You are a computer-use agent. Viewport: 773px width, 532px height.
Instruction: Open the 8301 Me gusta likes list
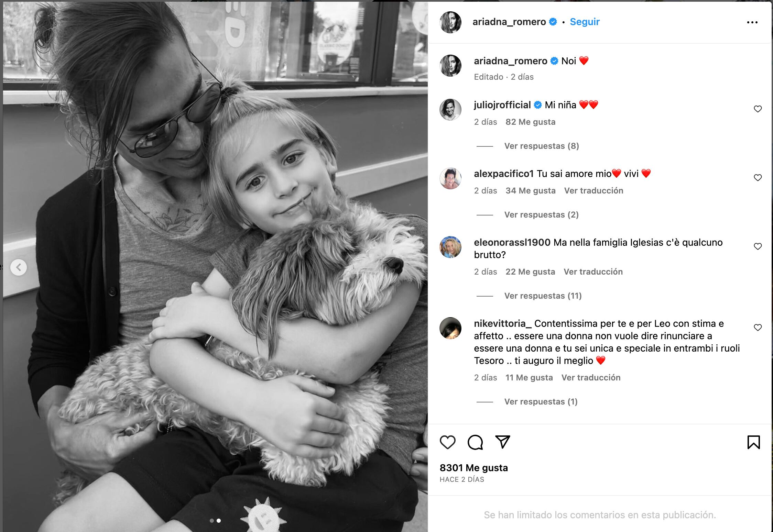point(473,468)
